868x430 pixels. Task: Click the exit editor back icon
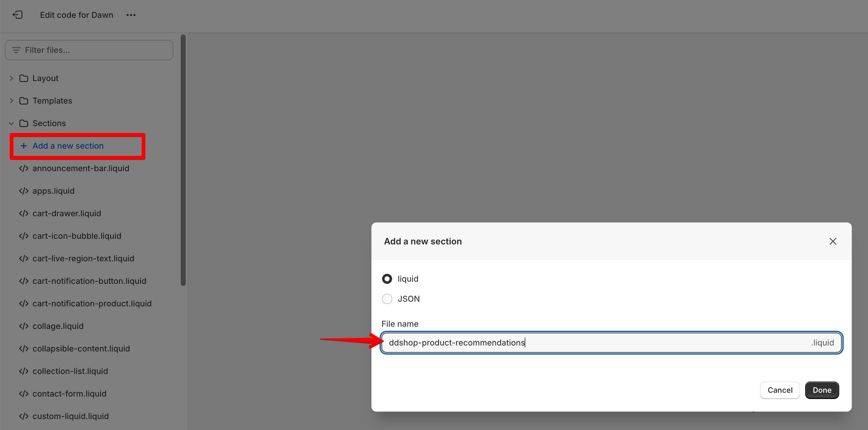18,15
